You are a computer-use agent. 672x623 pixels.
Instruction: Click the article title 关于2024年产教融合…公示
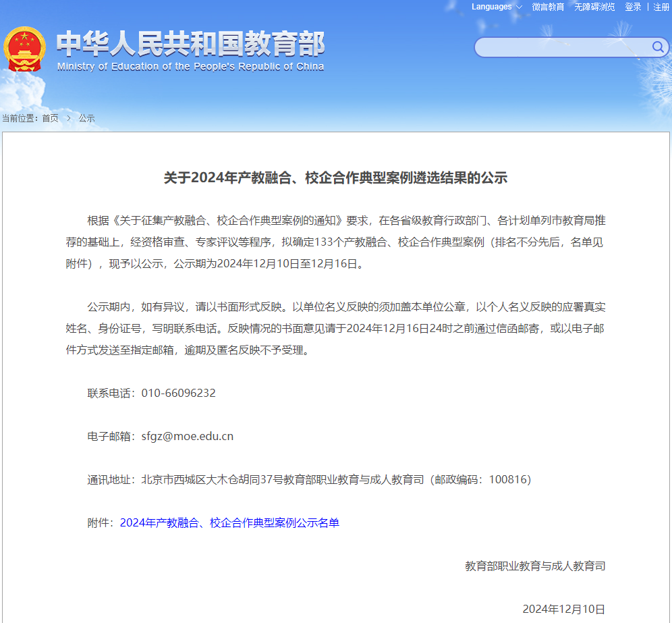(335, 178)
